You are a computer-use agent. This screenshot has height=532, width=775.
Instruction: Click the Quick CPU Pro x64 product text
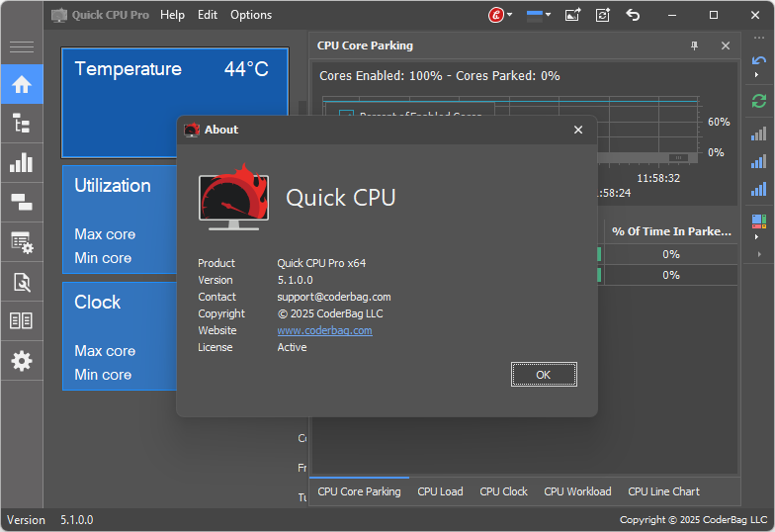coord(321,263)
